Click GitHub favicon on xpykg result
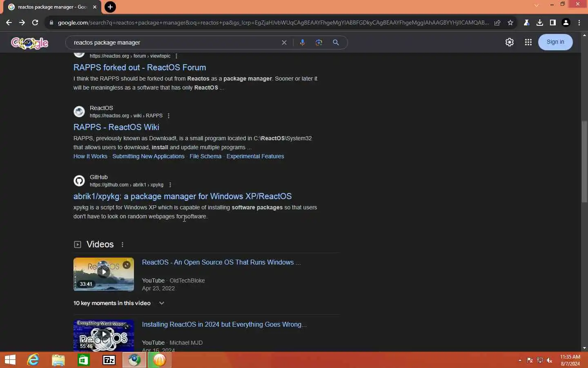This screenshot has width=588, height=368. tap(79, 181)
